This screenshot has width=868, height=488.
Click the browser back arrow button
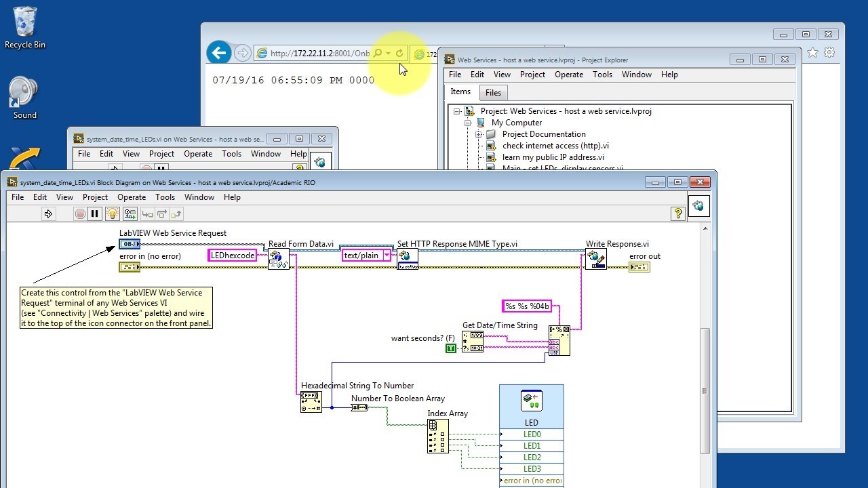click(218, 53)
